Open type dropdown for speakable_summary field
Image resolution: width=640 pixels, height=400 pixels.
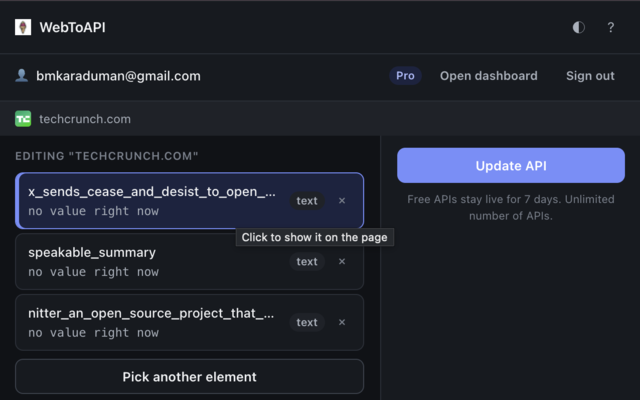(x=307, y=262)
